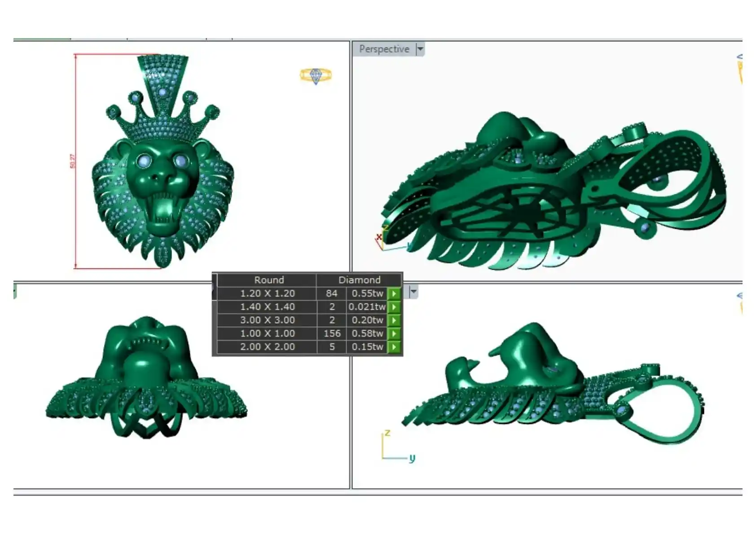Select the 50.27 height dimension label

(x=73, y=161)
